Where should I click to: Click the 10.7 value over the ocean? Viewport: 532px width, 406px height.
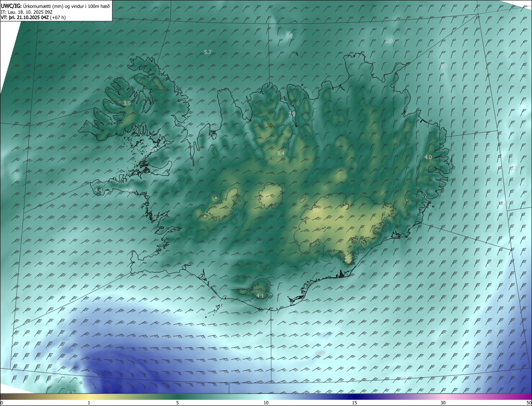tap(320, 354)
